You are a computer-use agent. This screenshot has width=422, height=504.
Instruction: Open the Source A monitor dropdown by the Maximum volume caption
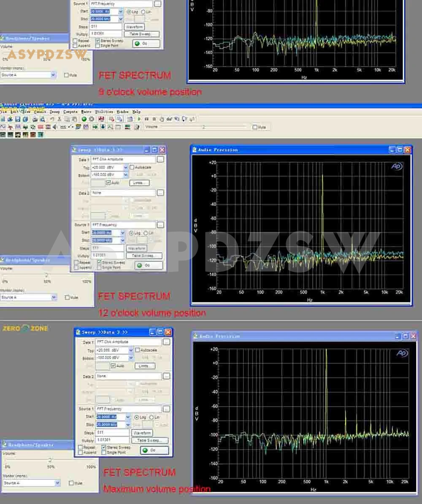pyautogui.click(x=57, y=483)
